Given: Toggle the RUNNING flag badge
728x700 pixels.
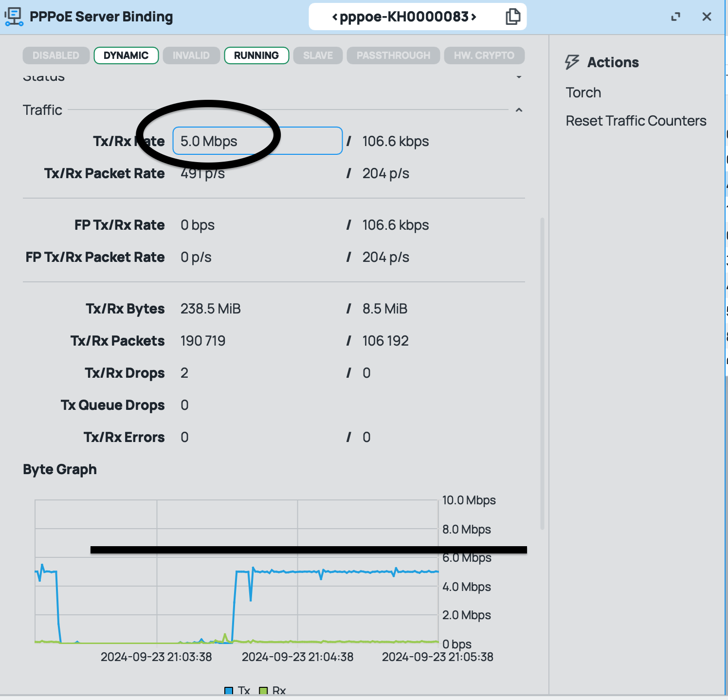Looking at the screenshot, I should 256,55.
